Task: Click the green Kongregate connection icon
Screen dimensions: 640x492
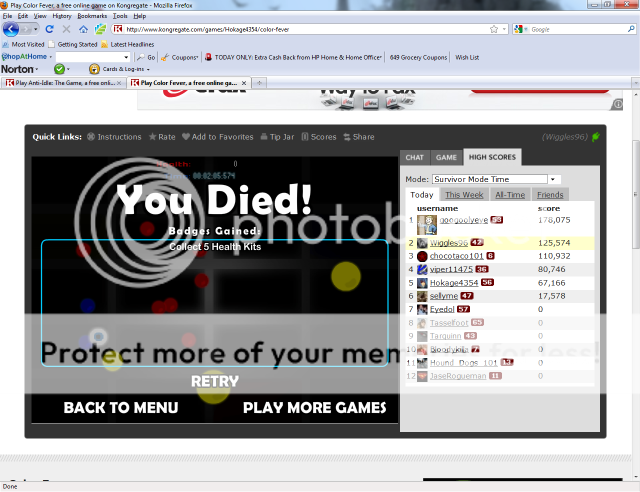Action: (596, 137)
